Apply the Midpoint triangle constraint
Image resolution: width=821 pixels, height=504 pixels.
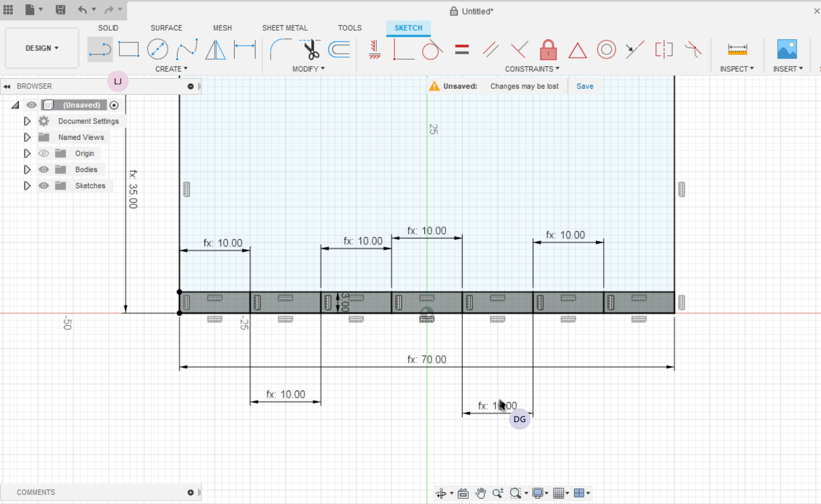577,50
